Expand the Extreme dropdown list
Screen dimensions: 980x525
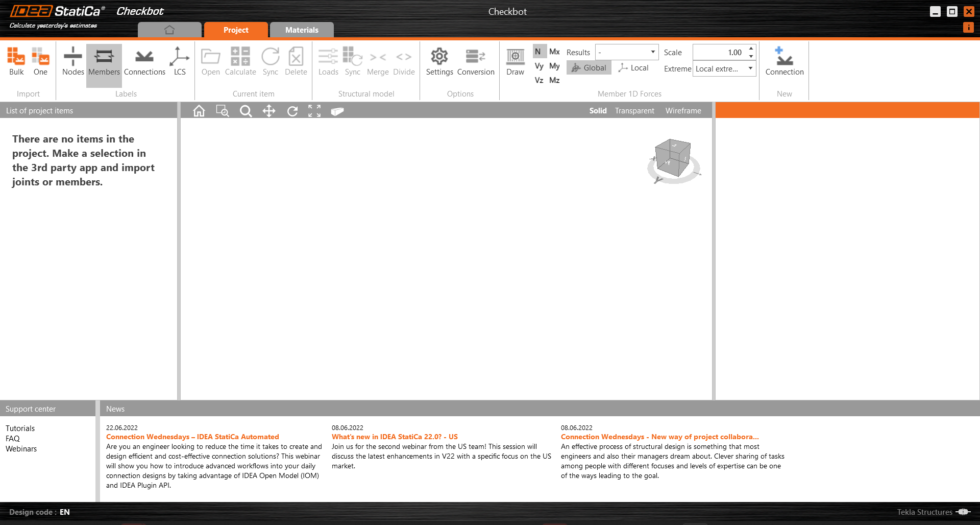(724, 69)
